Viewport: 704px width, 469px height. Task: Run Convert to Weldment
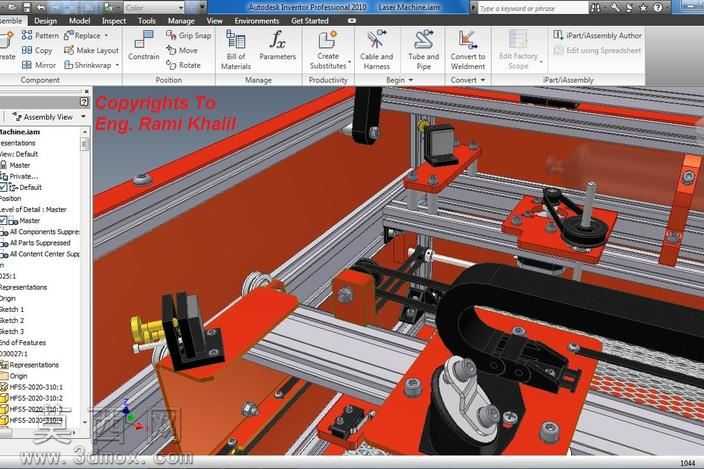click(x=467, y=49)
